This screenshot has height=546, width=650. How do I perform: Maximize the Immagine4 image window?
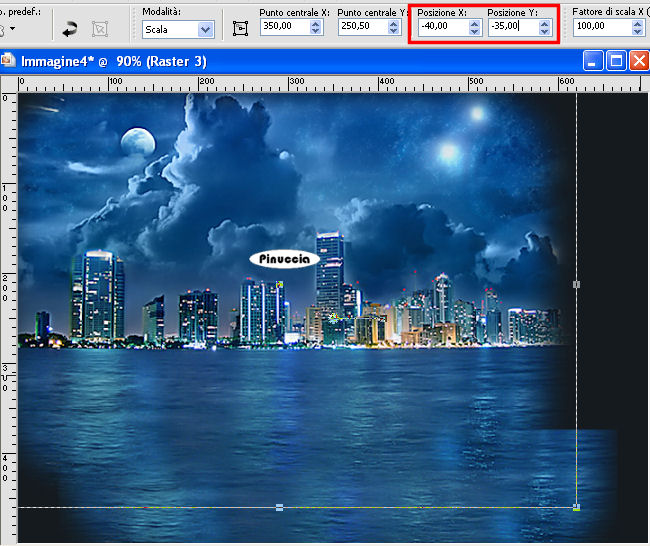(x=616, y=61)
